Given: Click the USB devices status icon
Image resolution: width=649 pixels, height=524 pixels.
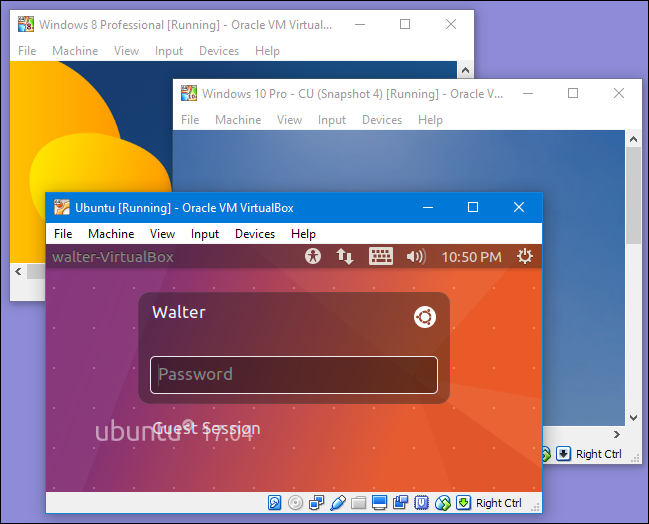Looking at the screenshot, I should coord(338,502).
